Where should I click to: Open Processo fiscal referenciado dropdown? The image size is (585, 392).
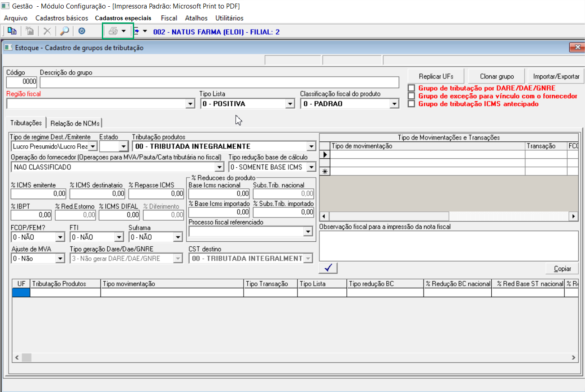click(x=308, y=231)
